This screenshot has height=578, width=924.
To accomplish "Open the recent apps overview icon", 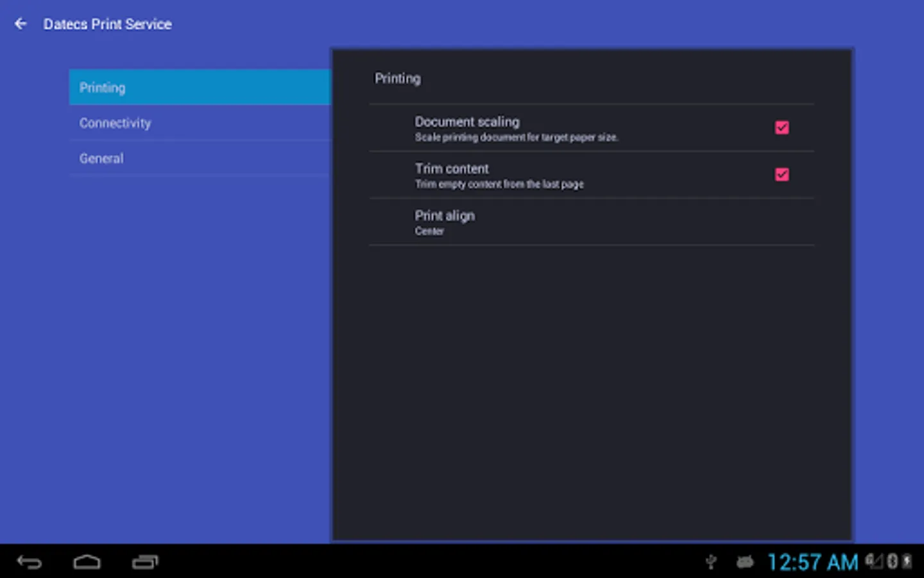I will click(145, 563).
